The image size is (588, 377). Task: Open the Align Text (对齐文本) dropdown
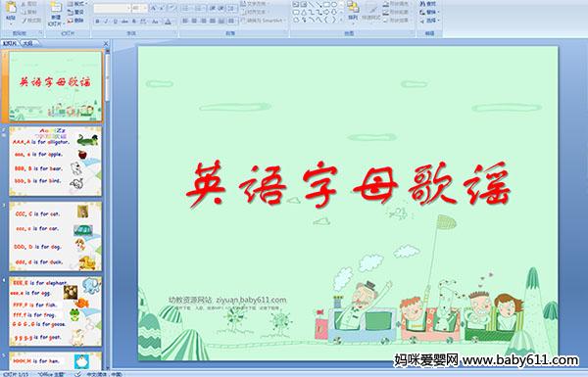tap(255, 12)
